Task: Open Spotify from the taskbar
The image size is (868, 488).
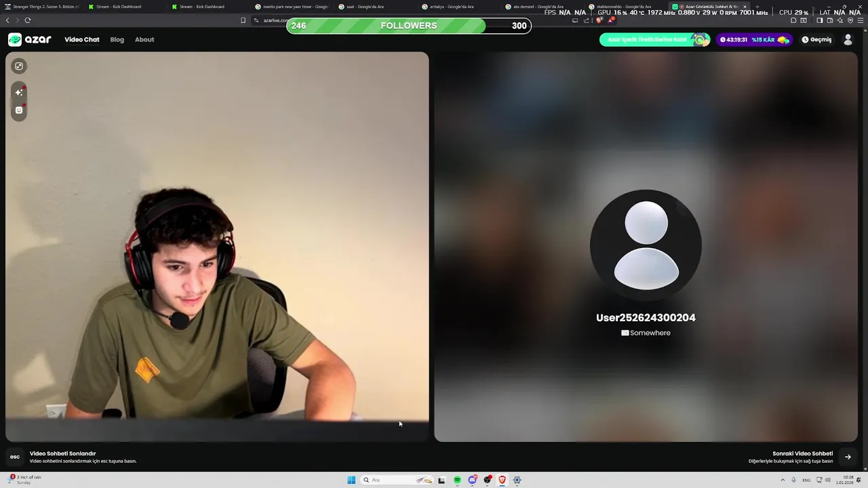Action: coord(457,480)
